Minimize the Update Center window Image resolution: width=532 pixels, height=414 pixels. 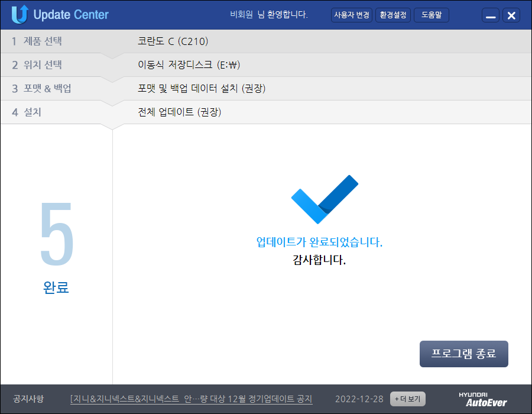click(x=491, y=15)
